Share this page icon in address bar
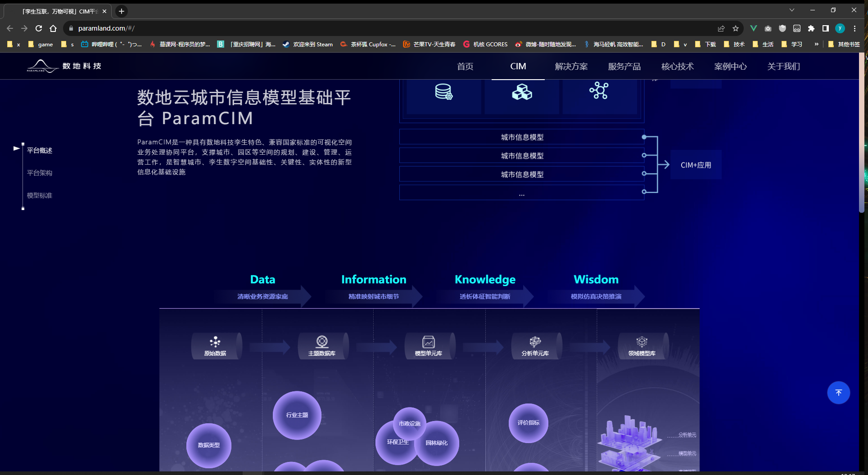This screenshot has width=868, height=475. (721, 28)
